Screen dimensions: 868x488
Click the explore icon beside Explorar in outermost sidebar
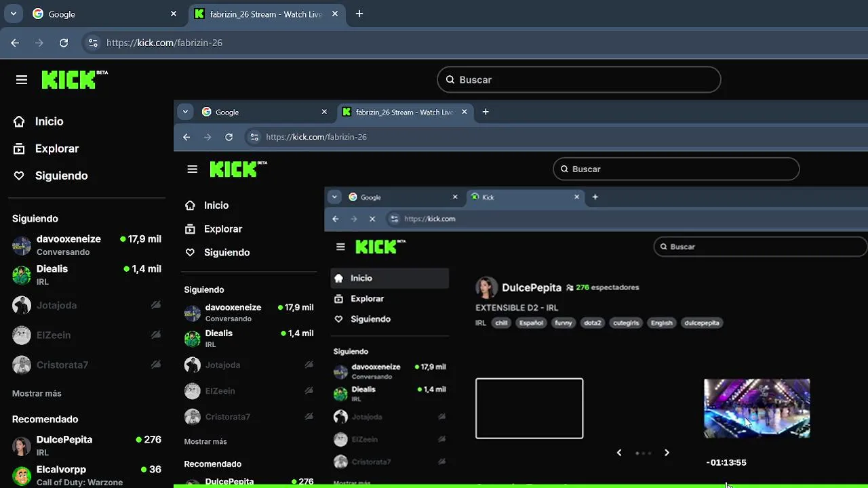[20, 148]
